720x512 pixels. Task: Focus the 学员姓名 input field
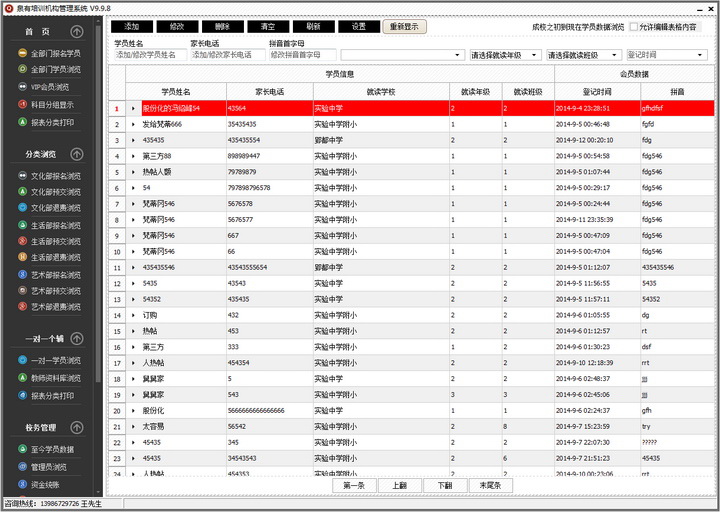151,55
